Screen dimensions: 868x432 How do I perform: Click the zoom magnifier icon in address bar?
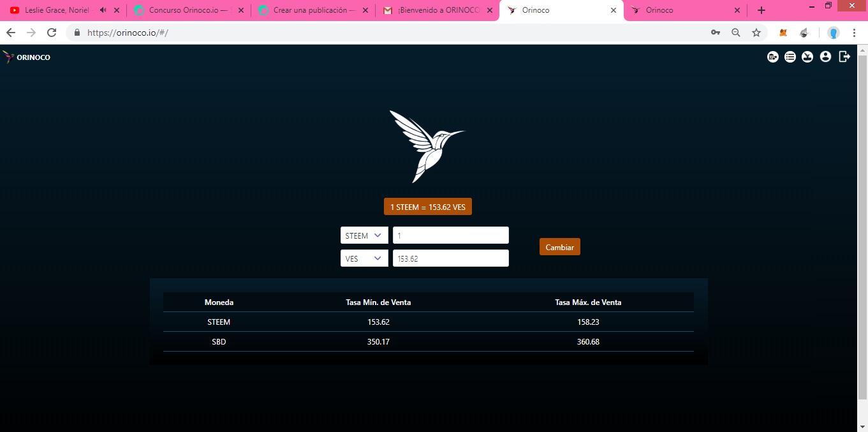coord(736,33)
